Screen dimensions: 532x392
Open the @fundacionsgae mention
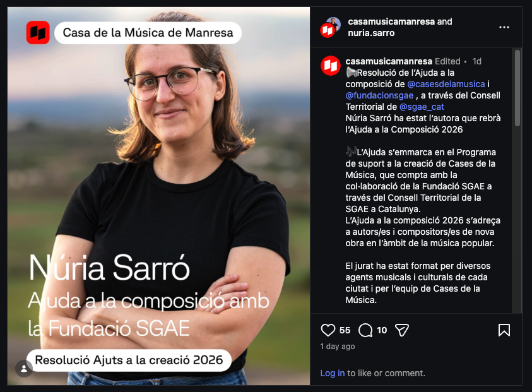tap(379, 95)
